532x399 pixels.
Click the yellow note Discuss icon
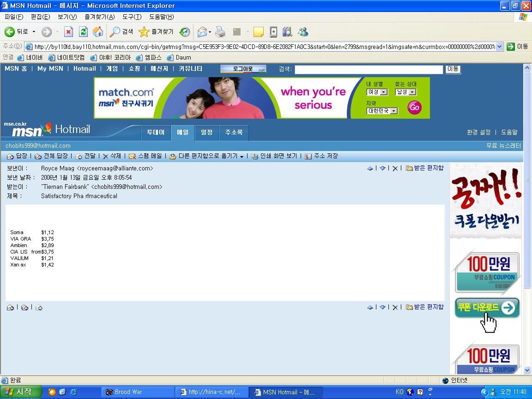tap(259, 32)
